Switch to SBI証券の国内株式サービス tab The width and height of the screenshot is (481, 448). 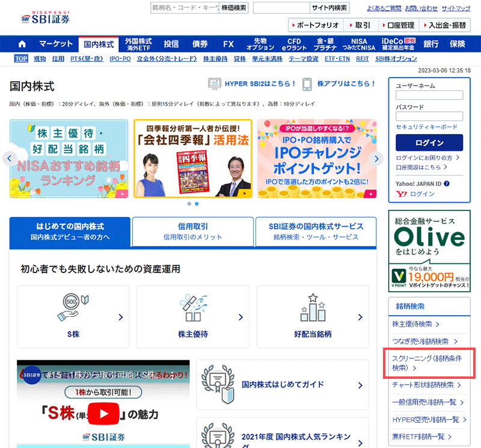pos(316,232)
